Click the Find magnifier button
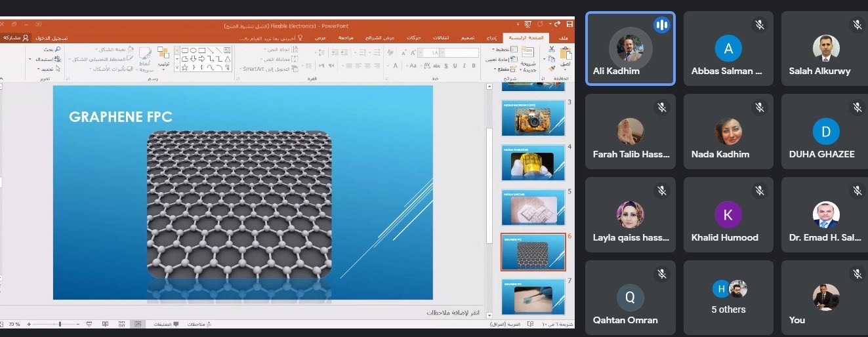868x337 pixels. [x=52, y=49]
